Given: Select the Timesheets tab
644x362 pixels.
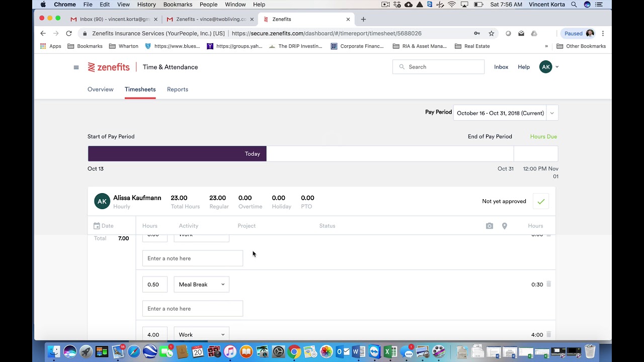Looking at the screenshot, I should (140, 89).
